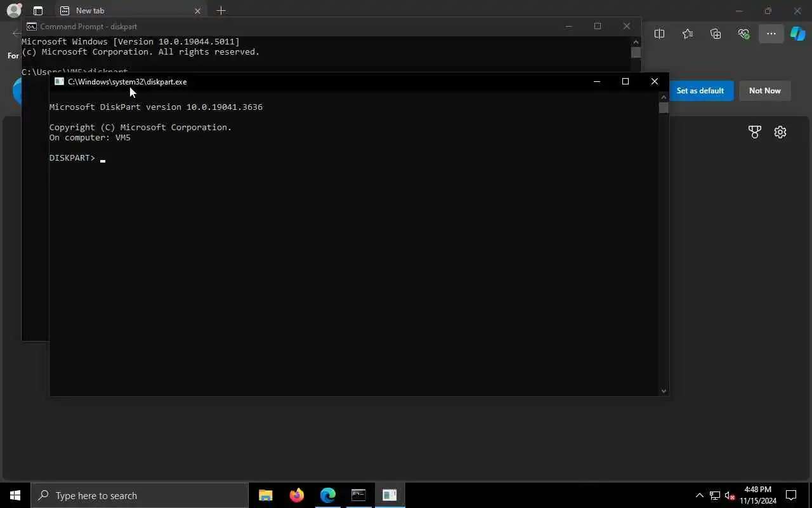The height and width of the screenshot is (508, 812).
Task: Open the Command Prompt window system icon
Action: tap(31, 27)
